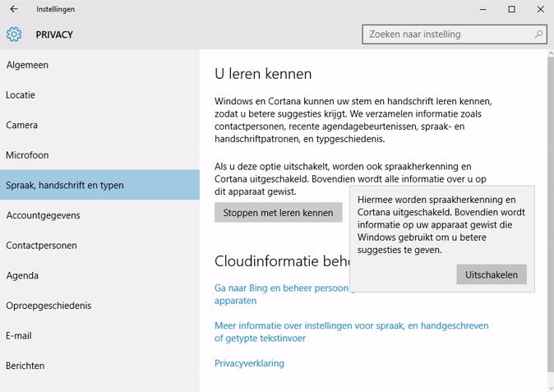Open the Privacyverklaring link
The image size is (554, 392).
pos(249,363)
